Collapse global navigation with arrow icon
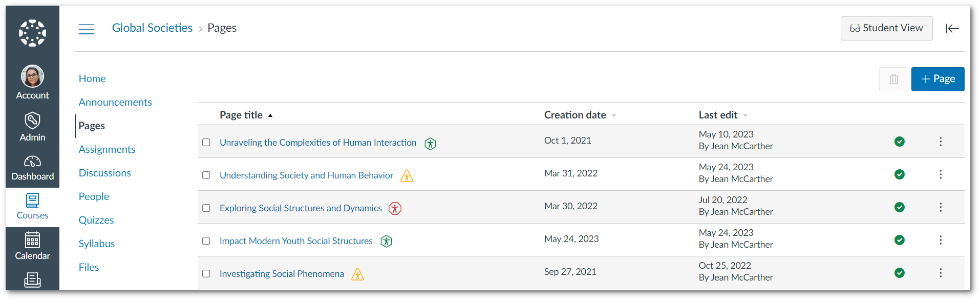The height and width of the screenshot is (300, 980). tap(952, 29)
